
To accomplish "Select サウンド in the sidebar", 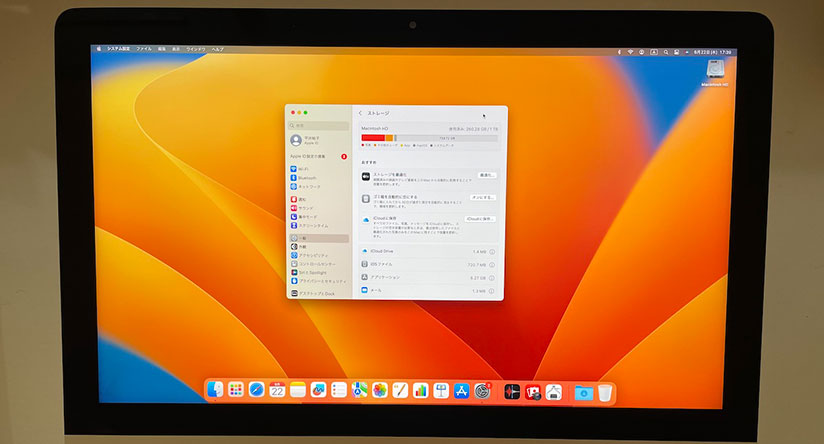I will click(x=318, y=208).
